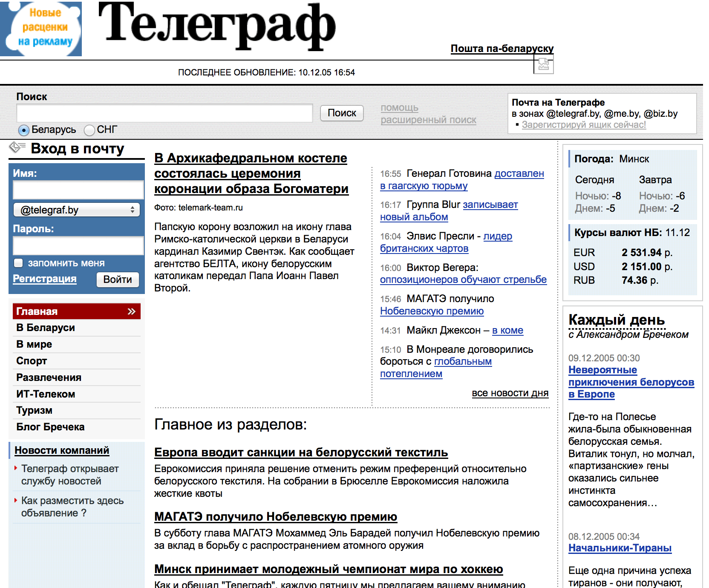709x588 pixels.
Task: Open the расширенный поиск link
Action: [428, 120]
